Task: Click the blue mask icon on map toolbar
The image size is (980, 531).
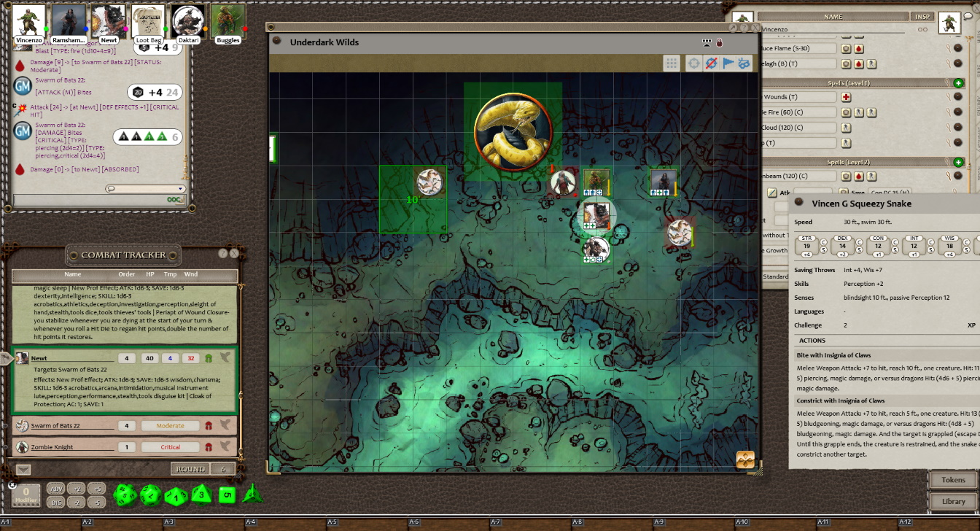Action: pos(744,63)
